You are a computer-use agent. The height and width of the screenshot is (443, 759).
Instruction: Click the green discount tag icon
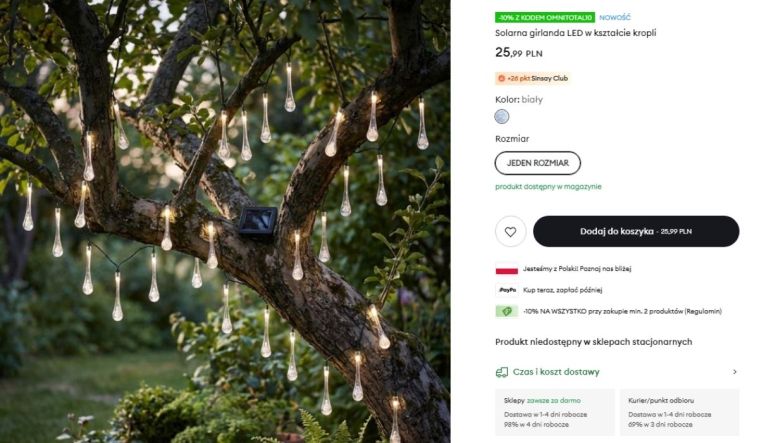tap(506, 311)
